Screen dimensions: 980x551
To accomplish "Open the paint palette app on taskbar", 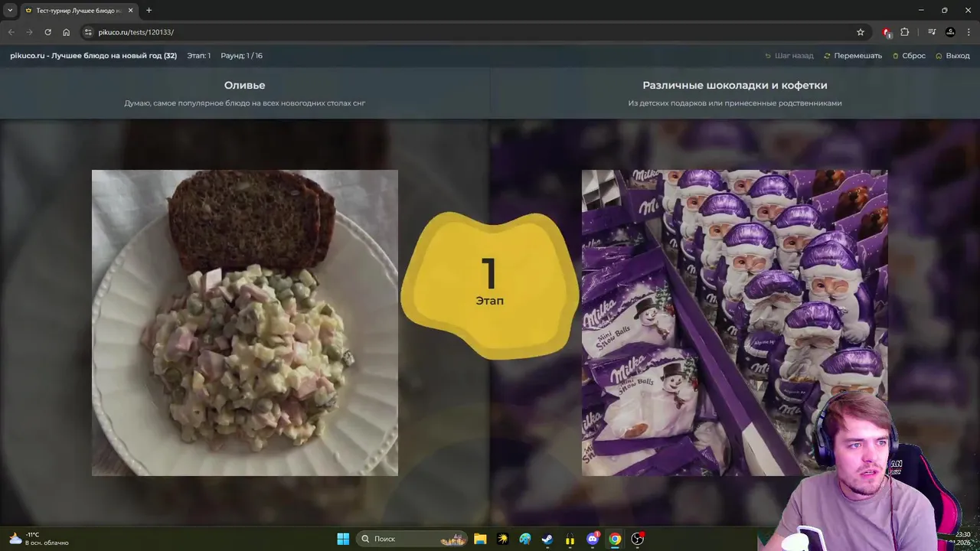I will point(525,539).
